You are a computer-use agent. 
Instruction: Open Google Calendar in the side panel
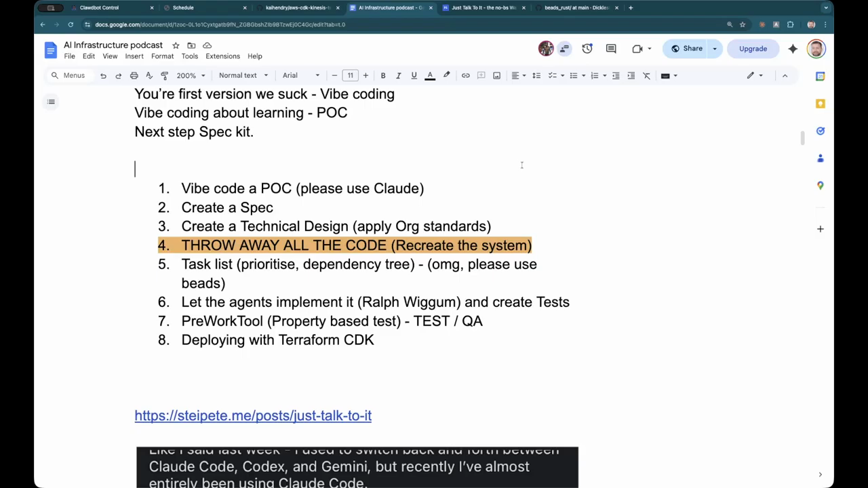pyautogui.click(x=821, y=76)
